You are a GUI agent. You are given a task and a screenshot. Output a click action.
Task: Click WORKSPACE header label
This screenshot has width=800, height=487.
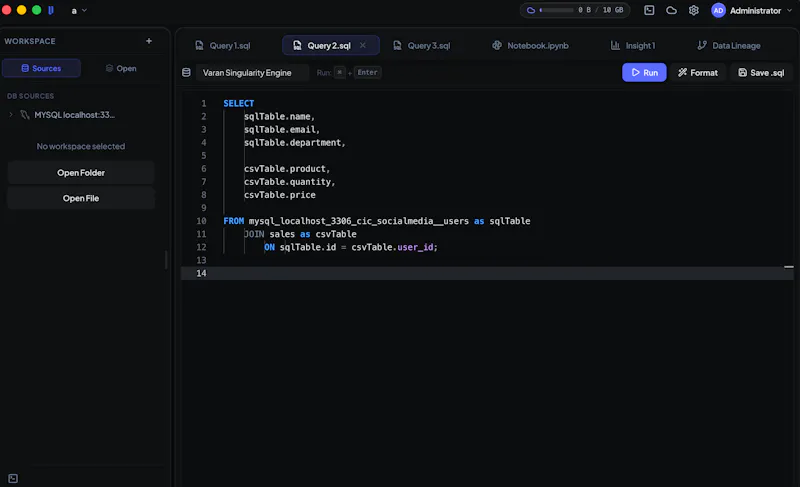[x=30, y=41]
